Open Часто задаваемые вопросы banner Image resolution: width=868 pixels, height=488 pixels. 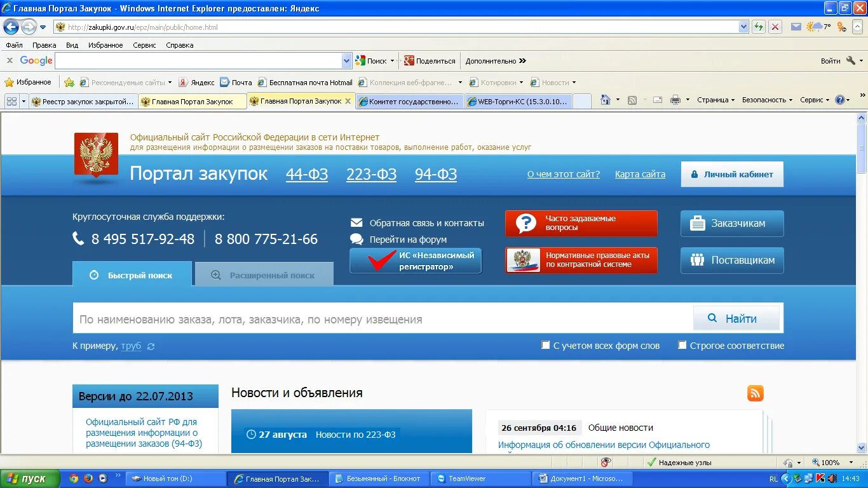click(x=581, y=223)
